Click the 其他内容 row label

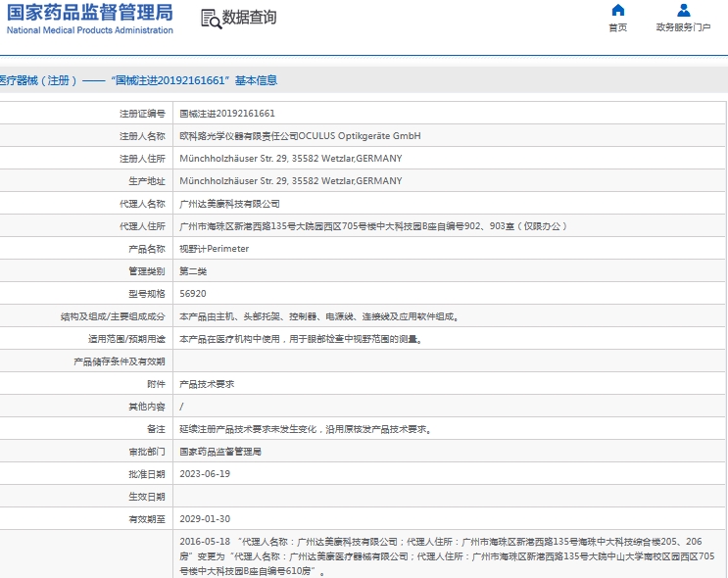(x=147, y=407)
